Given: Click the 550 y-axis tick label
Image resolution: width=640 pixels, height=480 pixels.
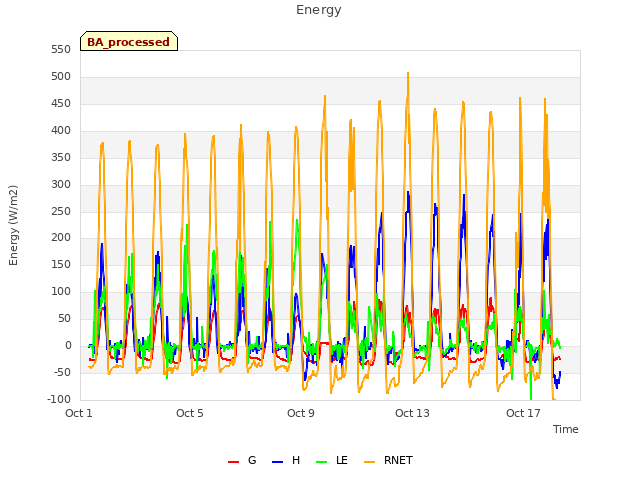Looking at the screenshot, I should coord(61,49).
